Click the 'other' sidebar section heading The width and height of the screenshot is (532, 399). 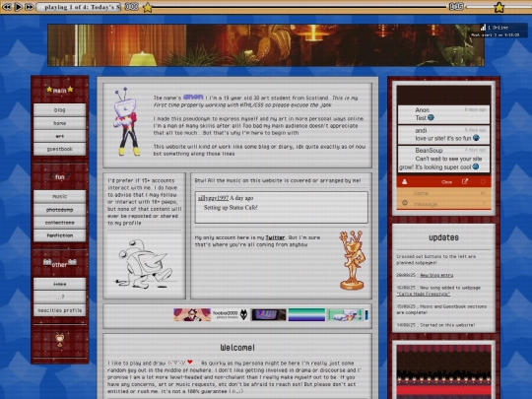pyautogui.click(x=60, y=264)
